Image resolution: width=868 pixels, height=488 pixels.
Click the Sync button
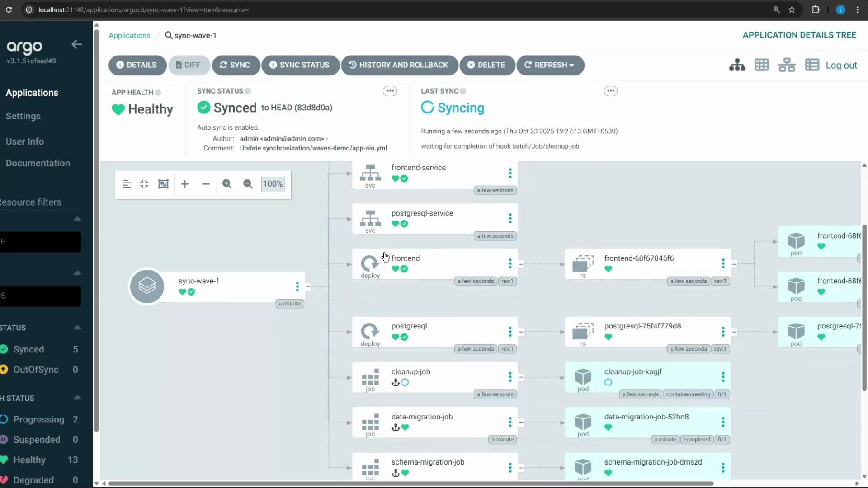click(236, 65)
